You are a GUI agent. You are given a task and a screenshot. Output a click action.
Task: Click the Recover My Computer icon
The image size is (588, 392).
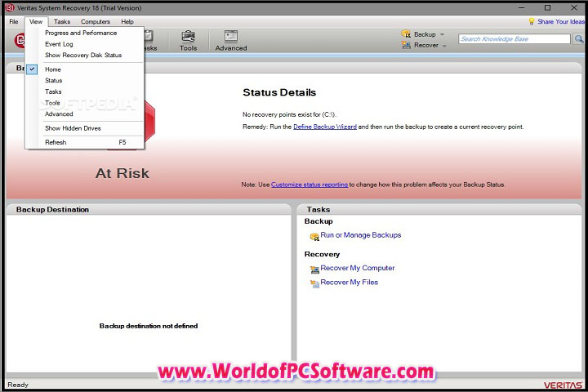(314, 269)
